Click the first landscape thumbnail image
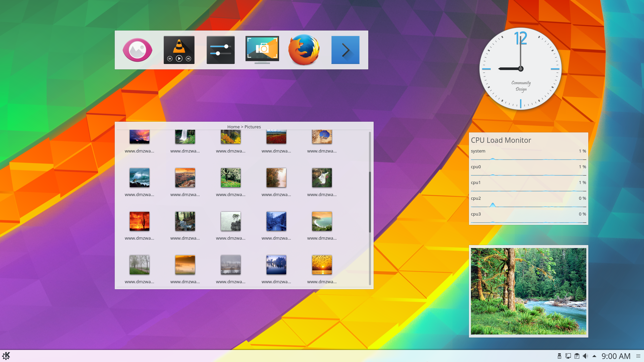 [x=139, y=136]
